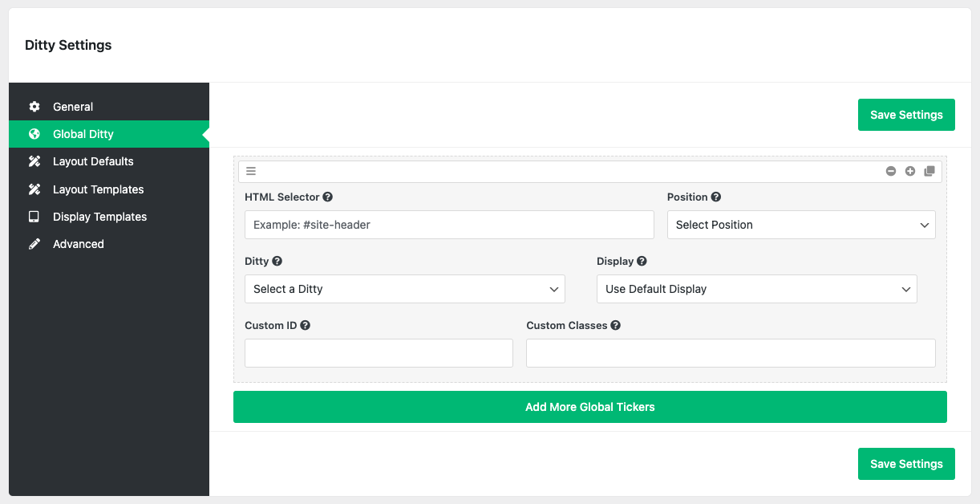980x504 pixels.
Task: Click the Display help icon
Action: click(x=642, y=261)
